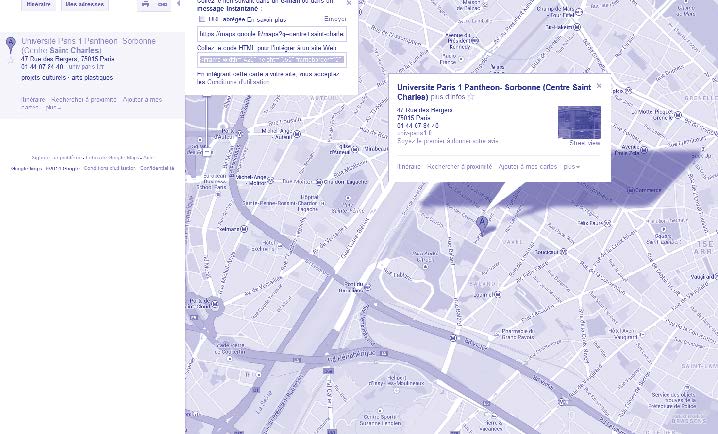Click Rechercher à proximité in the info bubble
Viewport: 718px width, 434px height.
pyautogui.click(x=459, y=167)
